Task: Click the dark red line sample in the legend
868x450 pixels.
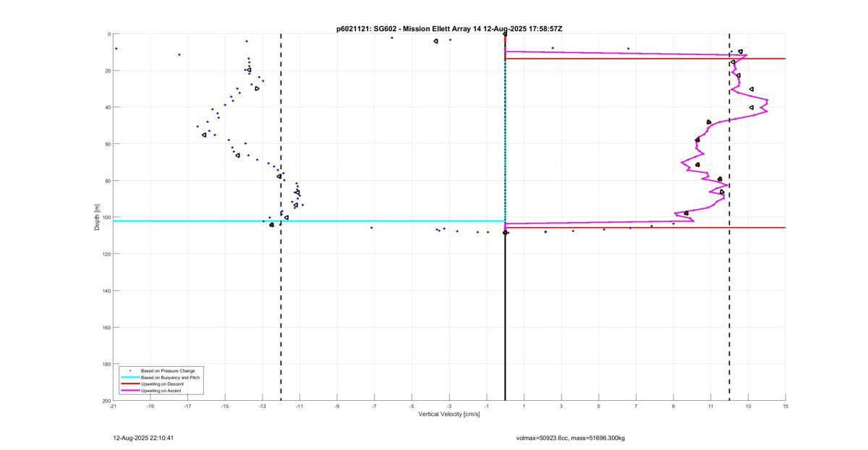Action: tap(129, 384)
